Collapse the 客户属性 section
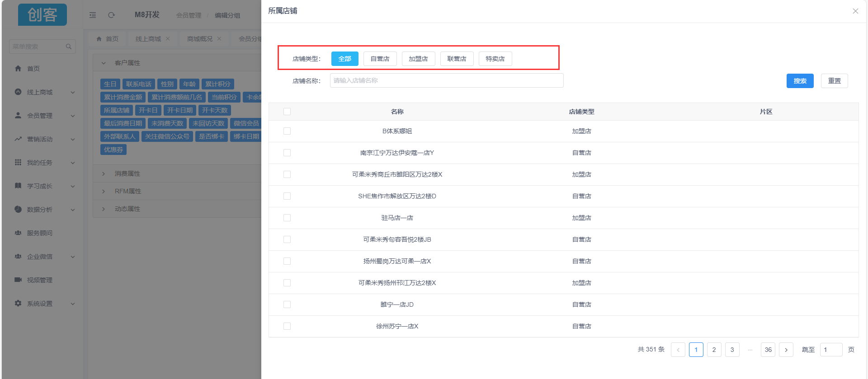This screenshot has width=868, height=379. 104,63
